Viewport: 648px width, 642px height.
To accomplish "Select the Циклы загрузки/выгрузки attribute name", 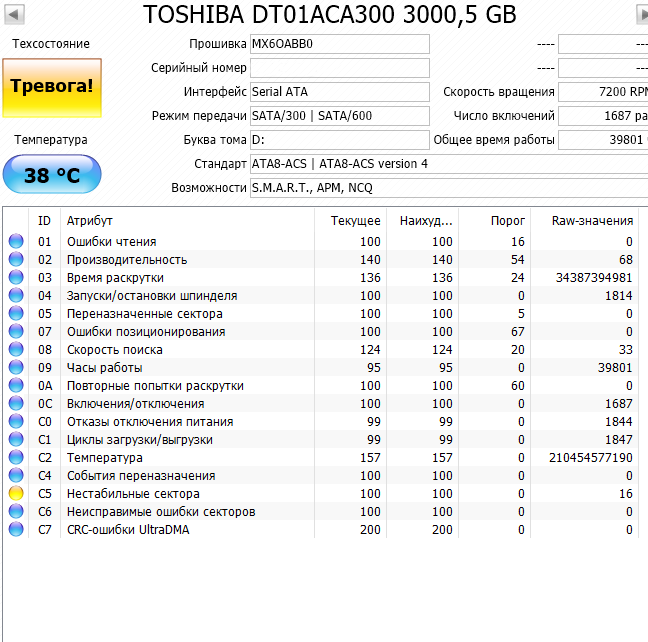I will point(140,439).
